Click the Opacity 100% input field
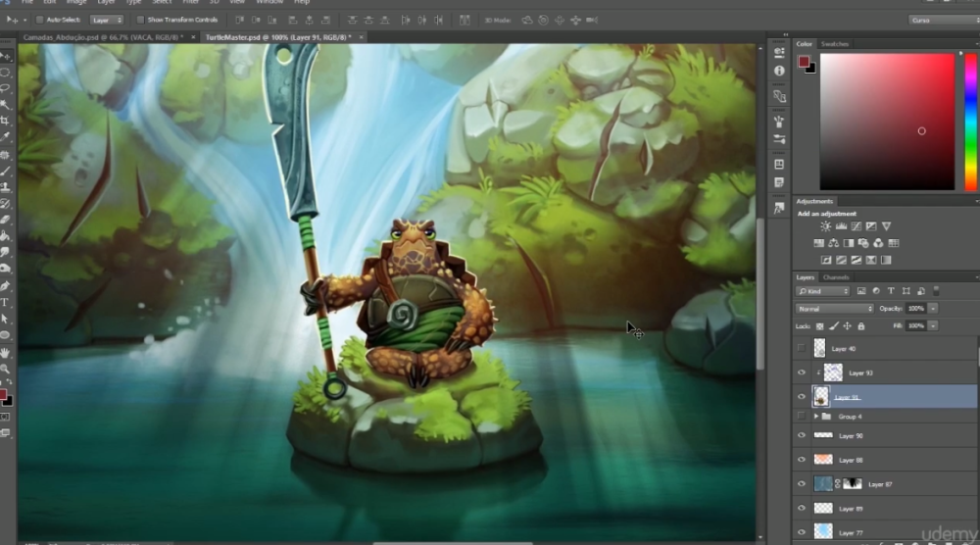This screenshot has height=545, width=980. click(x=916, y=309)
